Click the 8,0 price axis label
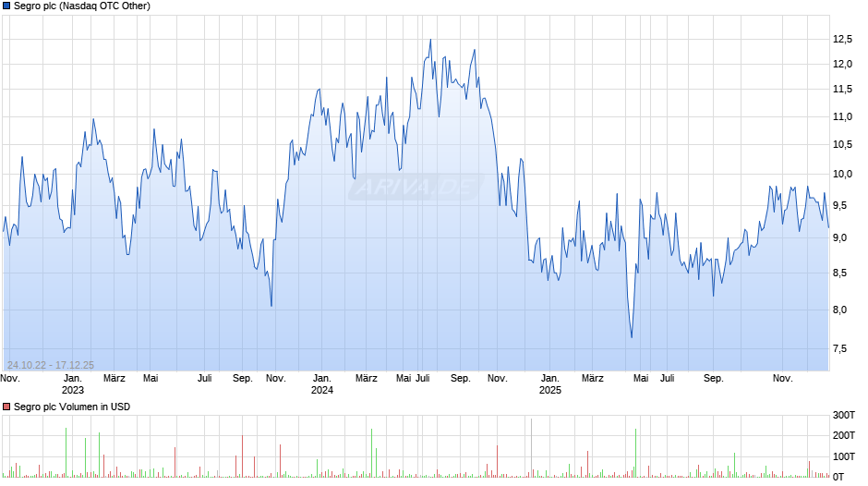This screenshot has height=486, width=868. (x=840, y=310)
